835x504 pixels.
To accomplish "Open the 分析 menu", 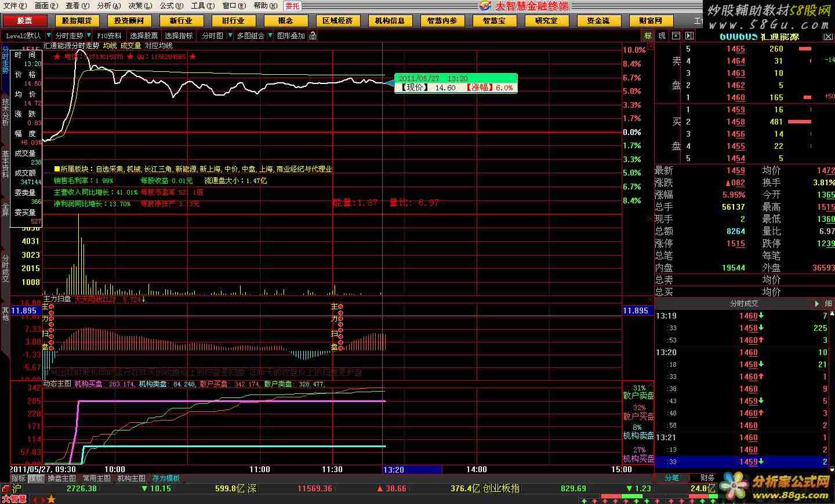I will (108, 6).
